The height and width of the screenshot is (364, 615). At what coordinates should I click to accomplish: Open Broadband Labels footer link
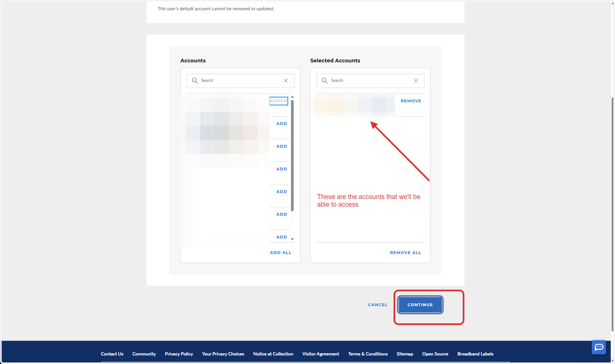[475, 354]
